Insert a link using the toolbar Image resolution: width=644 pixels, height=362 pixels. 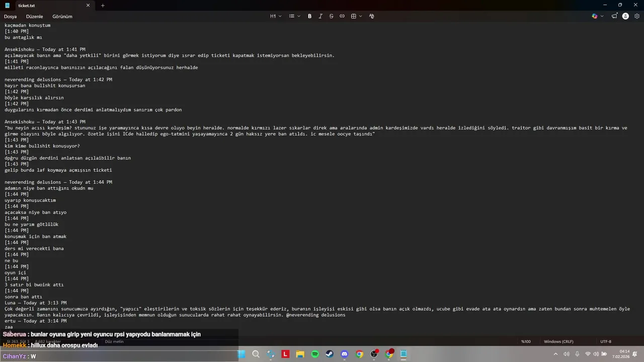(x=342, y=16)
